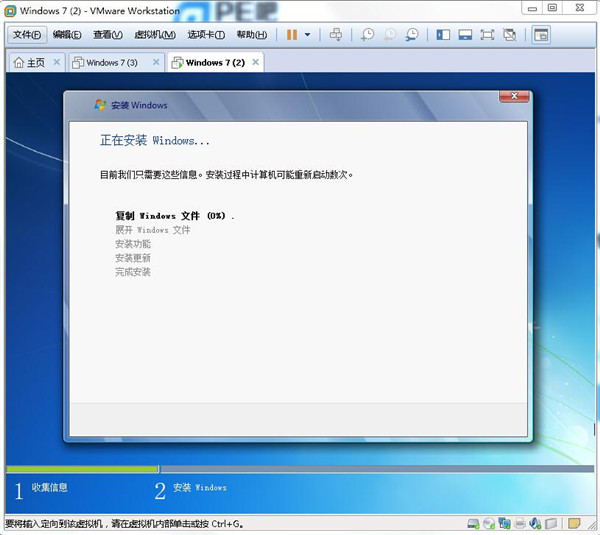
Task: Open the 选项卡(T) menu
Action: [x=206, y=35]
